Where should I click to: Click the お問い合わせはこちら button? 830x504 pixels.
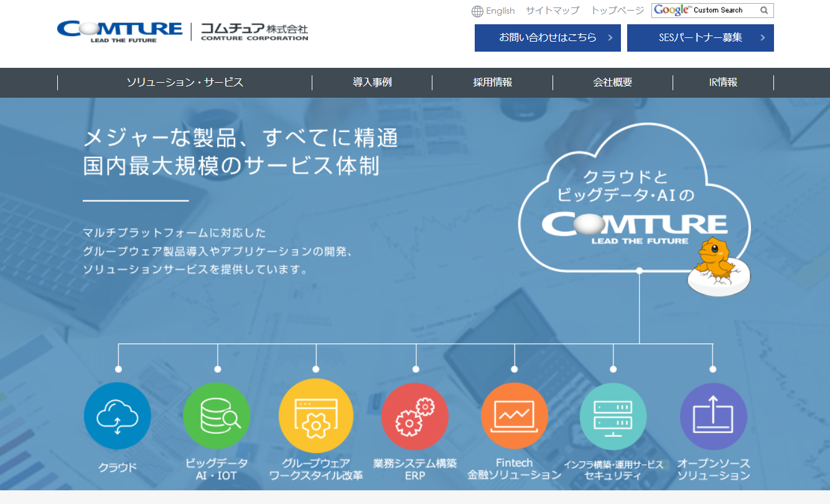tap(548, 38)
